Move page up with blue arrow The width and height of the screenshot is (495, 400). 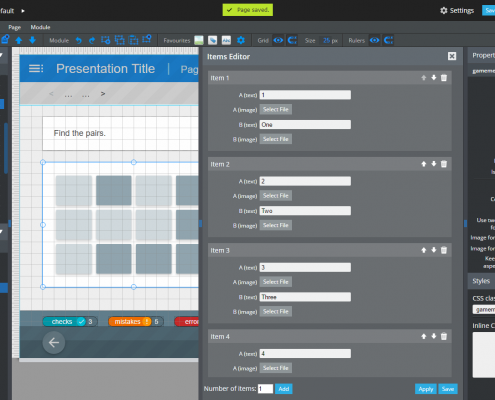pos(19,40)
